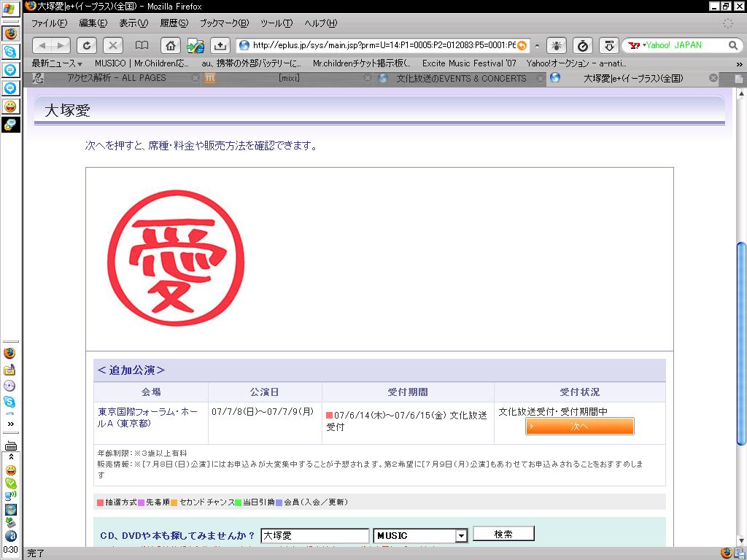Click the Skype quick launch icon
The height and width of the screenshot is (560, 747).
(x=9, y=402)
